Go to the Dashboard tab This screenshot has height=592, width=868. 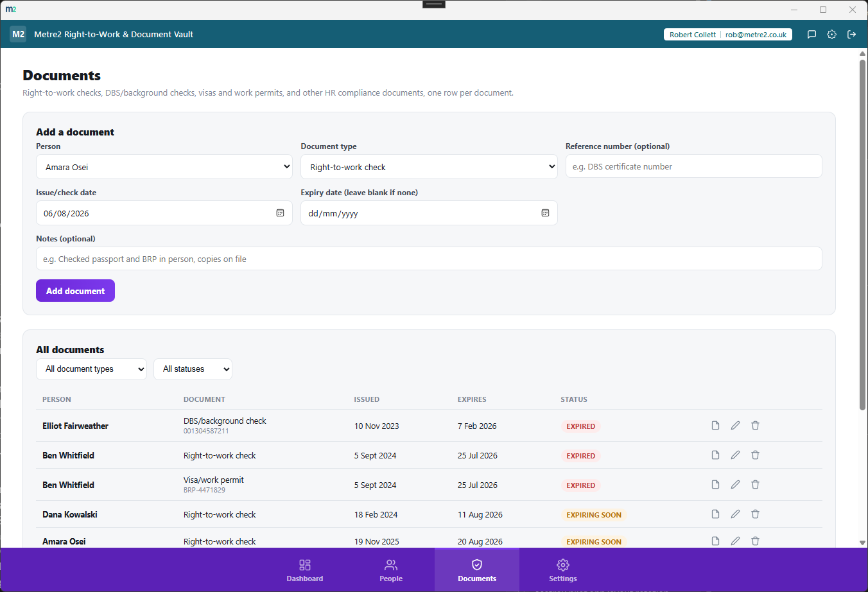[305, 570]
